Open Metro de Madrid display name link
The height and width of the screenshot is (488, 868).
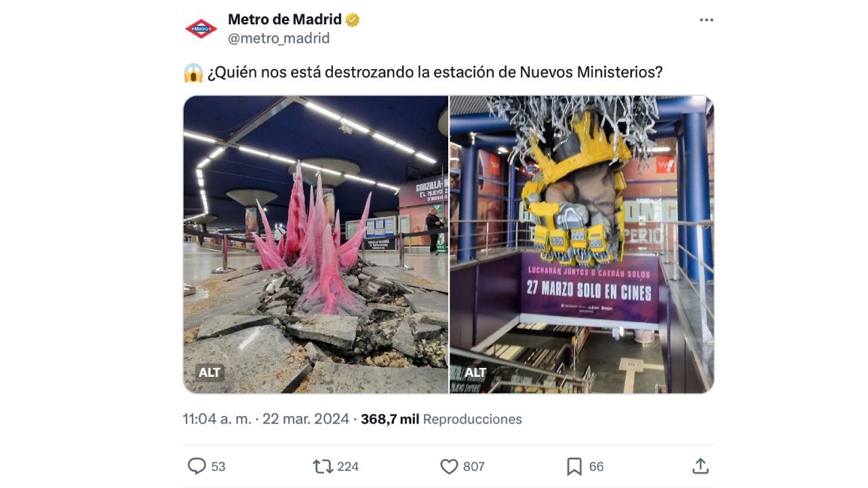285,20
